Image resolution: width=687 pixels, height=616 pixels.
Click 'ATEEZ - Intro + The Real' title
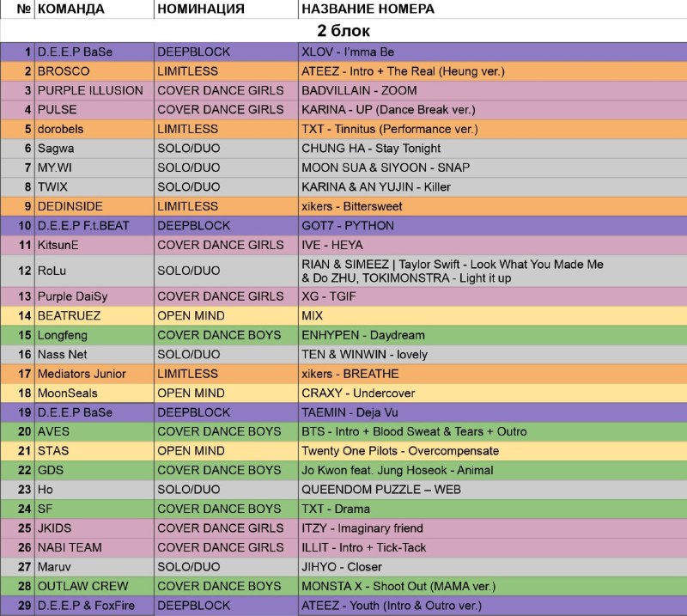pos(403,71)
